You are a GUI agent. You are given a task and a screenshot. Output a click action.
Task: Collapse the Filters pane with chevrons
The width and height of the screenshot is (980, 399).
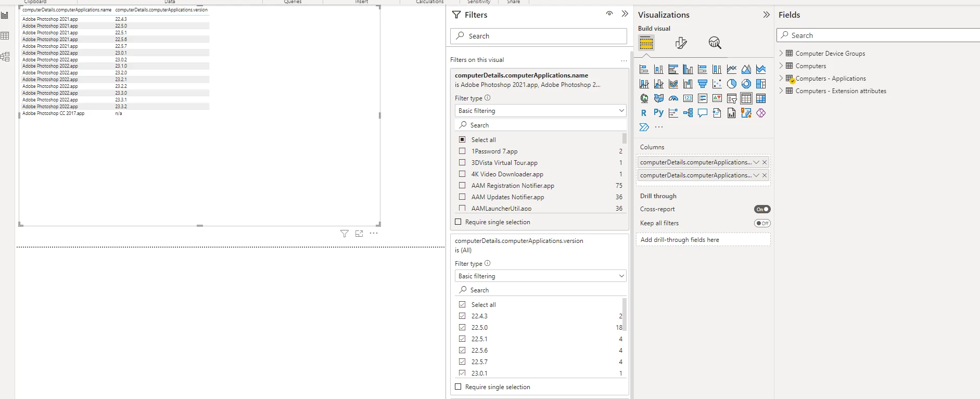coord(625,14)
